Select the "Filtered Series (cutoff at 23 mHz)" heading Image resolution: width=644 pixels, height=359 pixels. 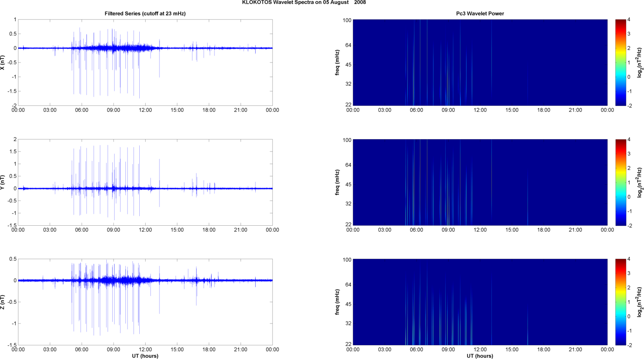pyautogui.click(x=145, y=13)
